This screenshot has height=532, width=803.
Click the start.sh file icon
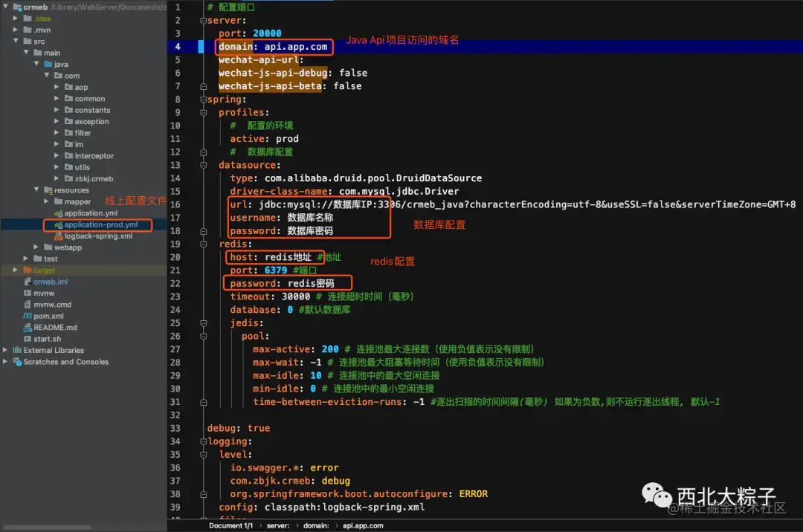[x=28, y=339]
